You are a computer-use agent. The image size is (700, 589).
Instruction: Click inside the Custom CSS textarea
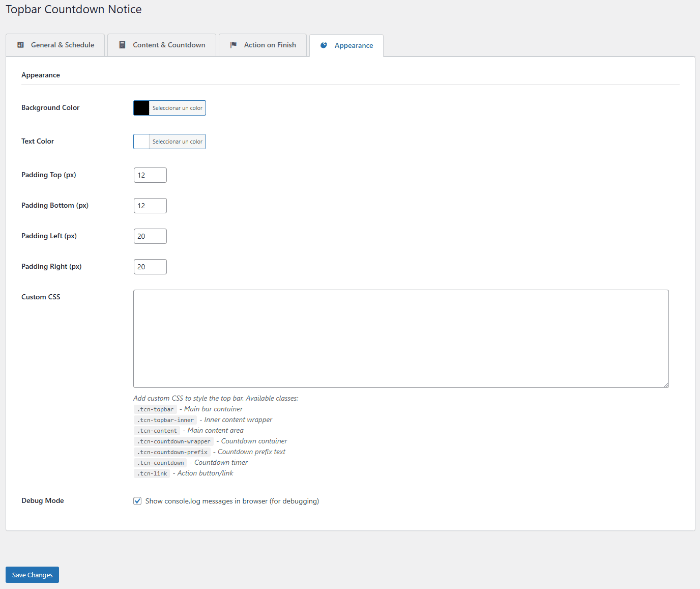(401, 339)
